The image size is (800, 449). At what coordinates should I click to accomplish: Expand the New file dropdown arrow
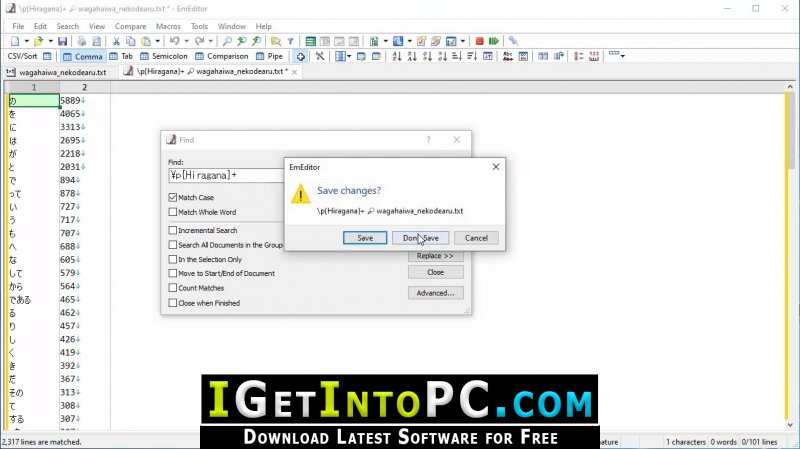pyautogui.click(x=27, y=41)
